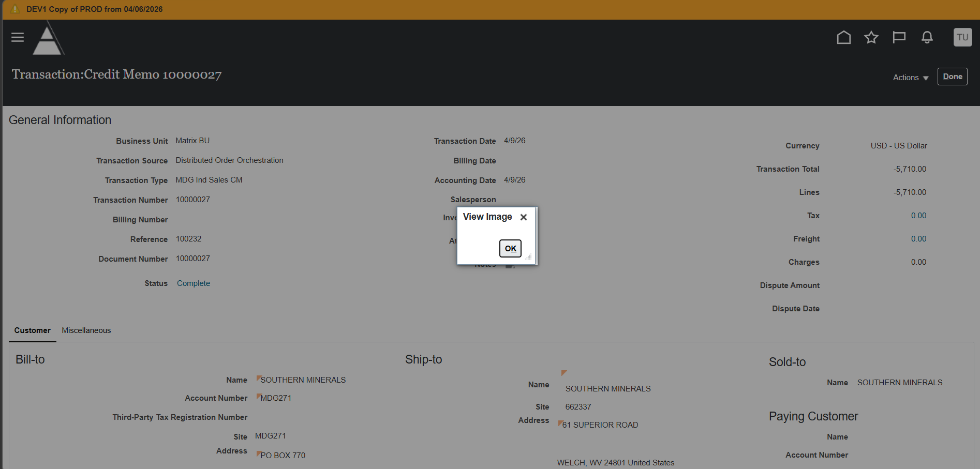Image resolution: width=980 pixels, height=469 pixels.
Task: Select the Customer tab
Action: tap(32, 330)
